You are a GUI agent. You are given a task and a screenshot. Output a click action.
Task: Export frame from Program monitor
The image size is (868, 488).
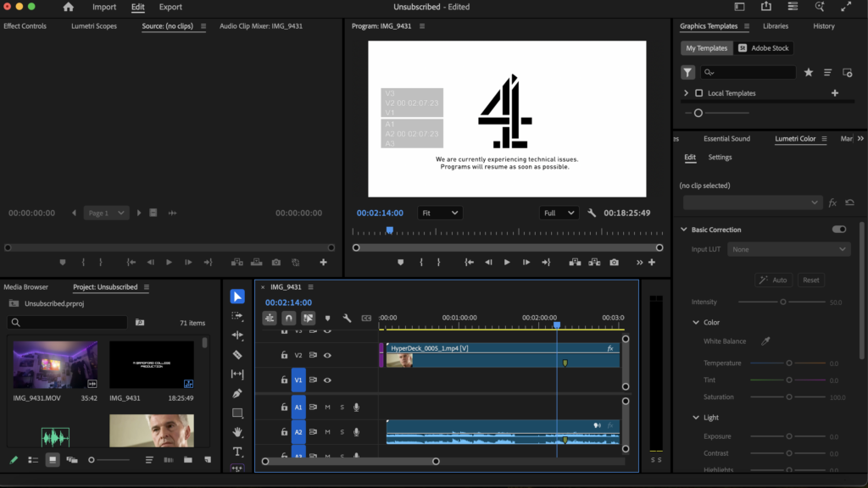[x=615, y=263]
